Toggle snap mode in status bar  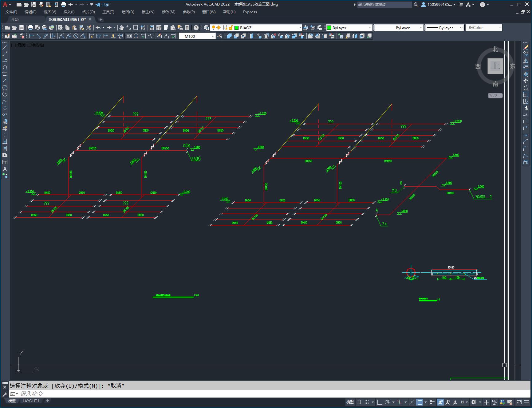pyautogui.click(x=367, y=402)
